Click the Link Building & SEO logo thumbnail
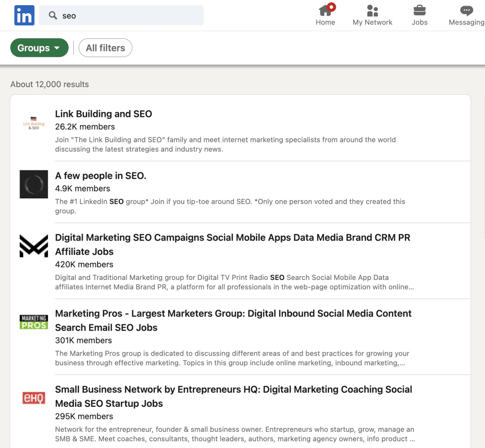The image size is (485, 448). pos(34,123)
